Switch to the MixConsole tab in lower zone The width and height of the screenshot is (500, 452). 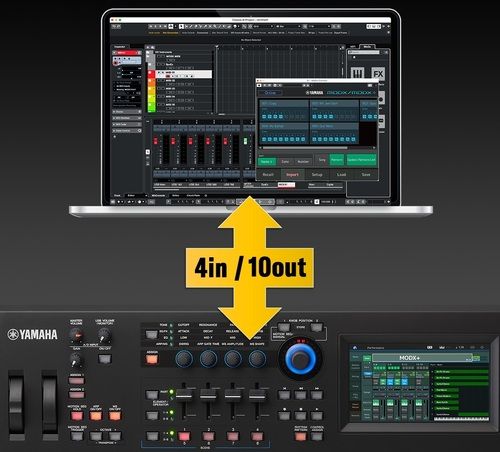pyautogui.click(x=159, y=195)
